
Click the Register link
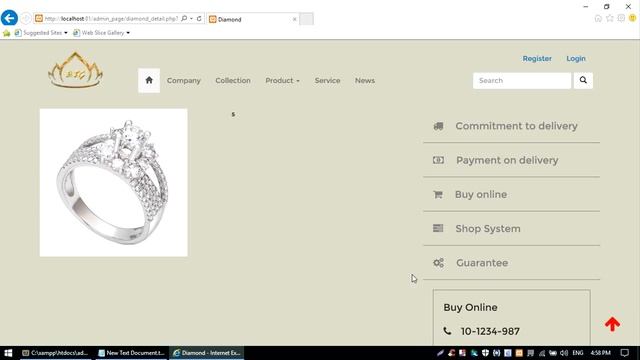click(x=537, y=58)
